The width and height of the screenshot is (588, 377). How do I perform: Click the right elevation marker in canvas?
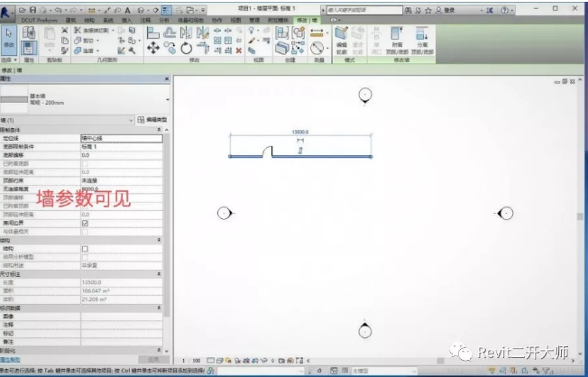[505, 213]
